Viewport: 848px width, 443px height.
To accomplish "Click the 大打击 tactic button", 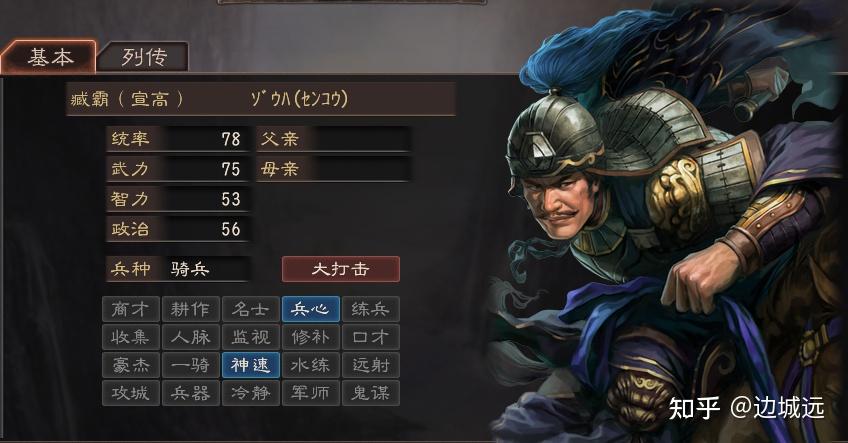I will coord(341,269).
